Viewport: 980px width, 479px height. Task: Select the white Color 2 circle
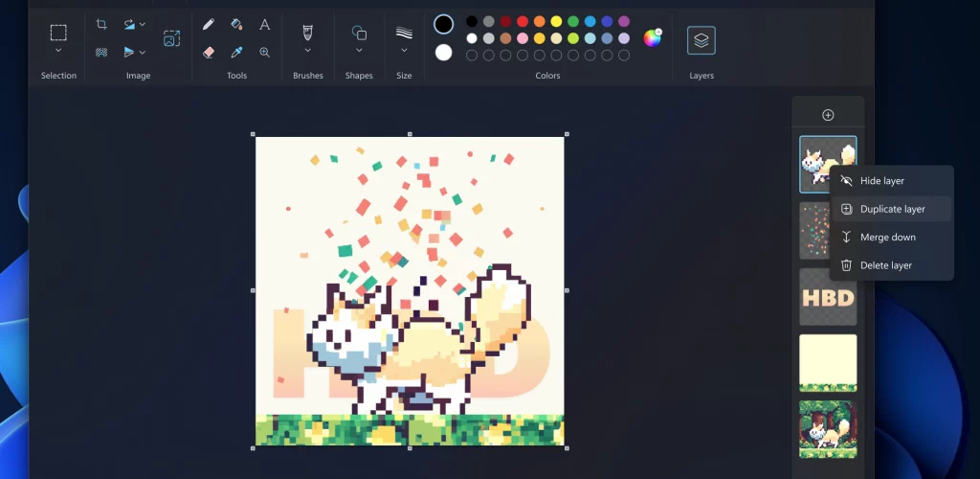(x=444, y=53)
